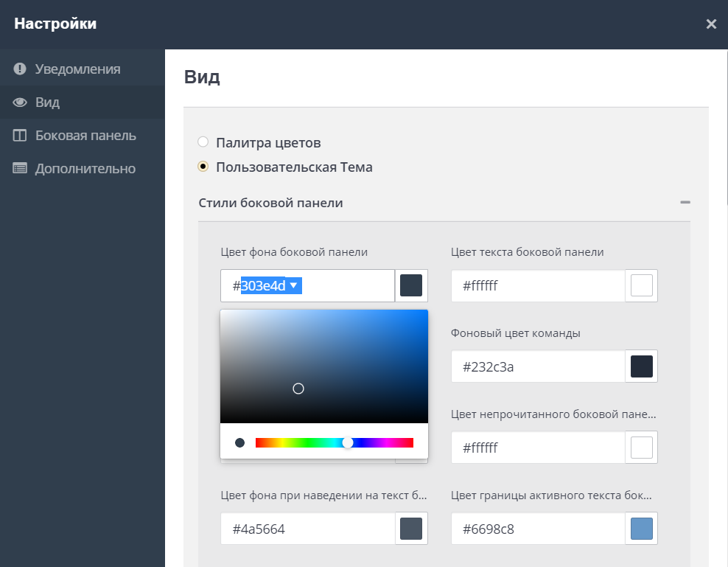Click the Дополнительно list icon
Image resolution: width=728 pixels, height=567 pixels.
coord(20,169)
